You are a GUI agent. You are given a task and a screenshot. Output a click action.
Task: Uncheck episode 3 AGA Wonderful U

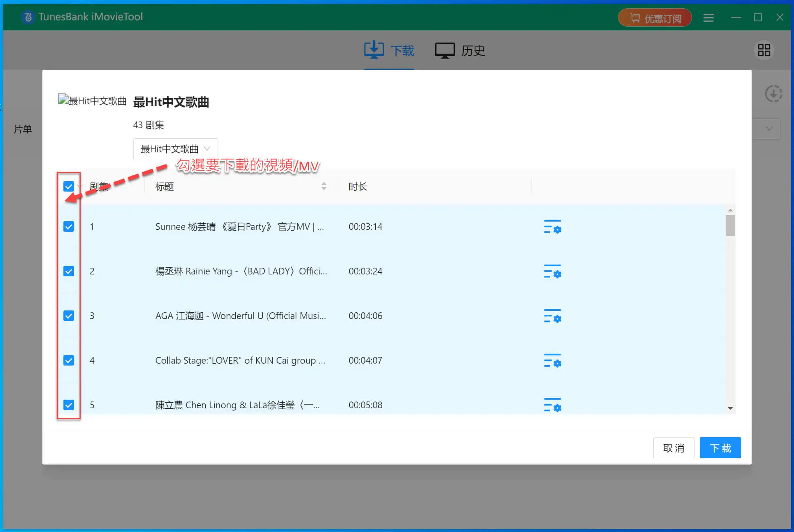(69, 316)
